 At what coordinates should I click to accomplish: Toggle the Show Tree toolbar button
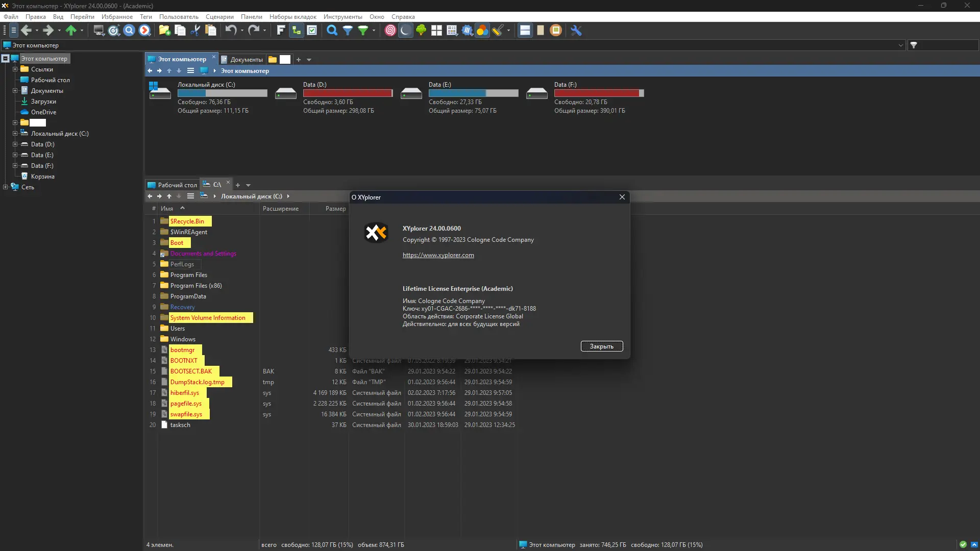coord(296,31)
